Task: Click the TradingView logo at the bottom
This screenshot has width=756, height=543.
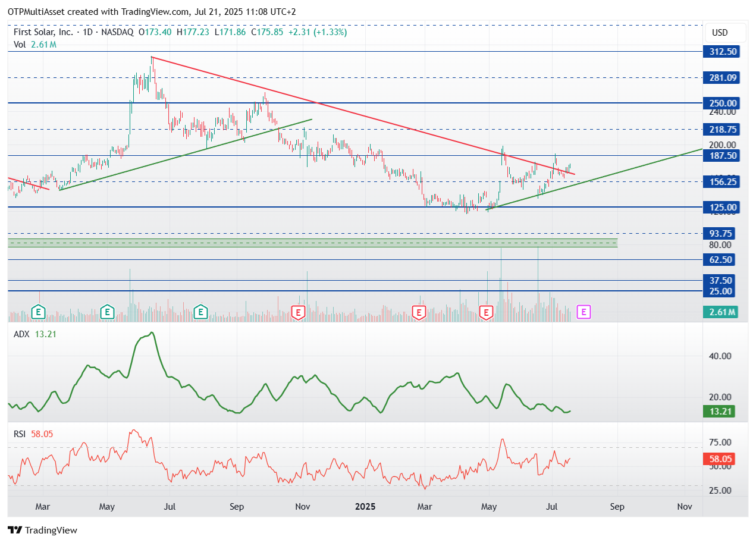Action: pos(43,530)
